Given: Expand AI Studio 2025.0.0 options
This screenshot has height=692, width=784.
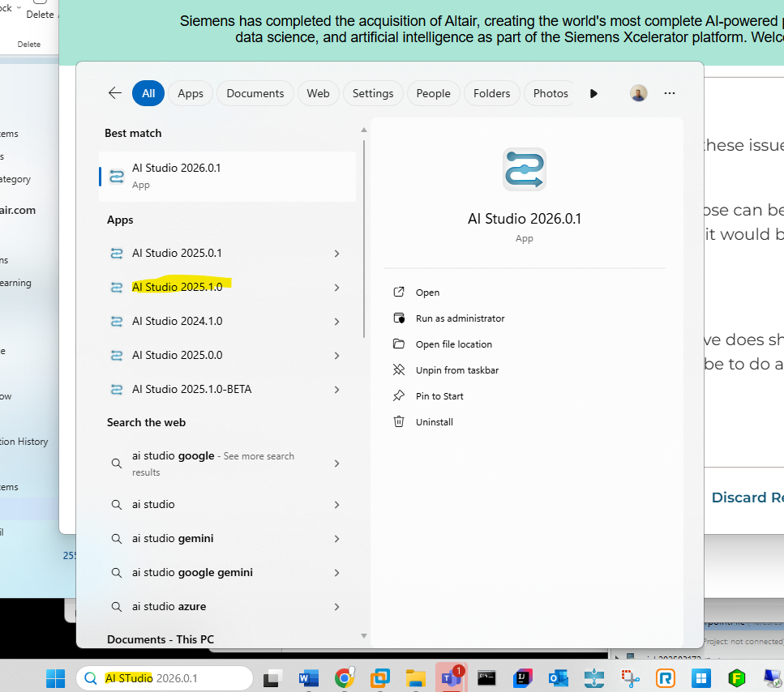Looking at the screenshot, I should pos(336,355).
